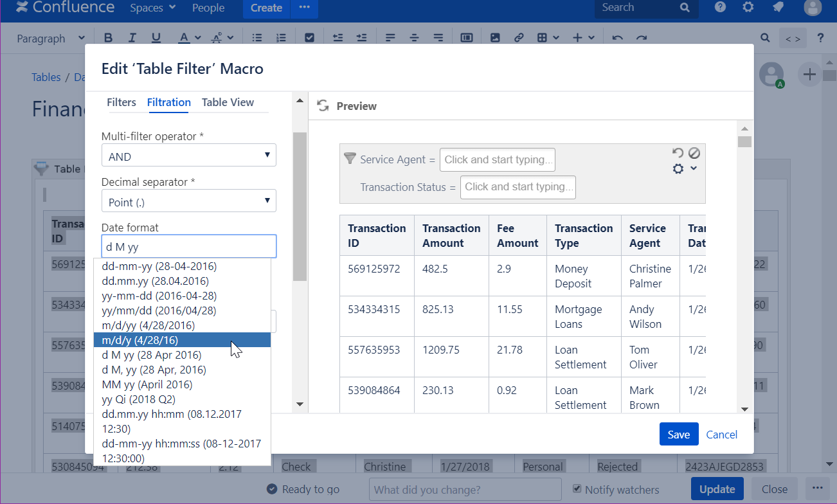837x504 pixels.
Task: Click the clear all filters icon
Action: (x=694, y=153)
